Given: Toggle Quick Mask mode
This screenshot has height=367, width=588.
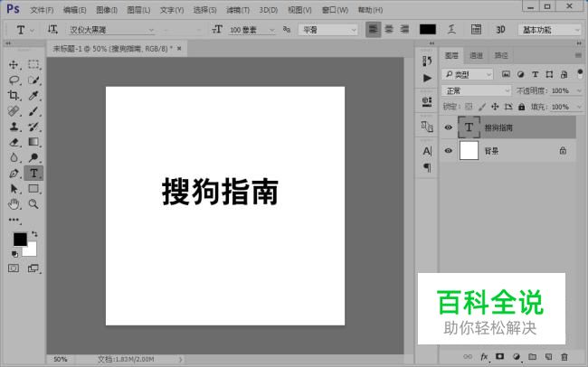Looking at the screenshot, I should (x=14, y=268).
